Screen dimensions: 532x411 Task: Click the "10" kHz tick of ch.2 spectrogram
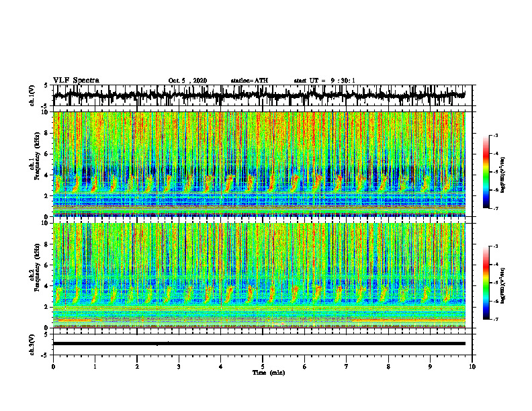46,223
